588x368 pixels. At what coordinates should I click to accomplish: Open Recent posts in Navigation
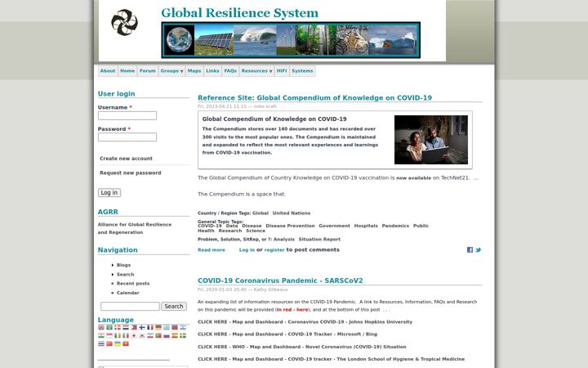(133, 284)
